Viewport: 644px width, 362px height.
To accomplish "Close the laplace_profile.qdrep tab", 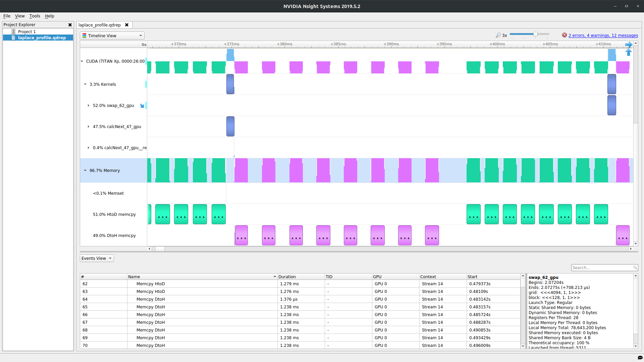I will (127, 25).
